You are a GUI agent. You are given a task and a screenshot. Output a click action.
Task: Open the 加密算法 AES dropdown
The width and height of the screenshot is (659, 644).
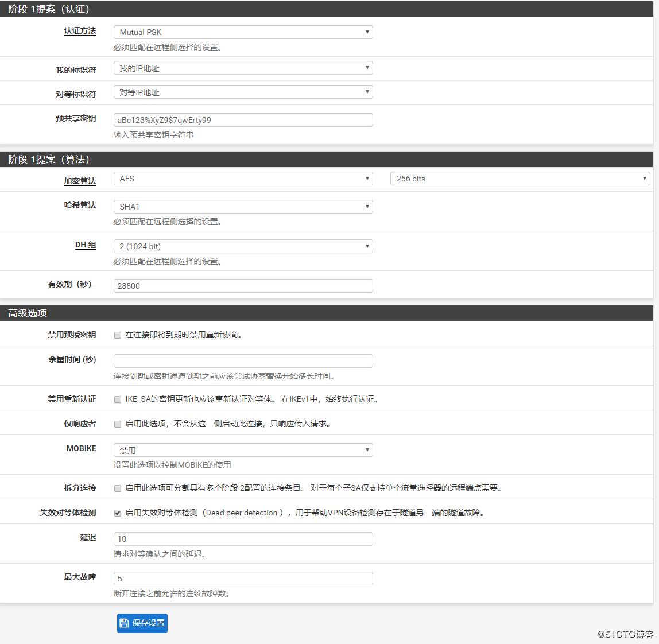tap(243, 179)
